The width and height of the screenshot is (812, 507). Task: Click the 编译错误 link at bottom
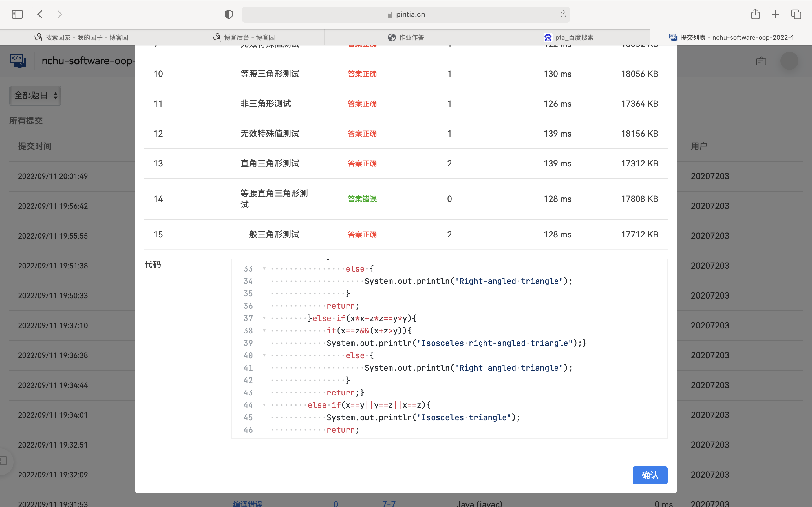[x=248, y=503]
